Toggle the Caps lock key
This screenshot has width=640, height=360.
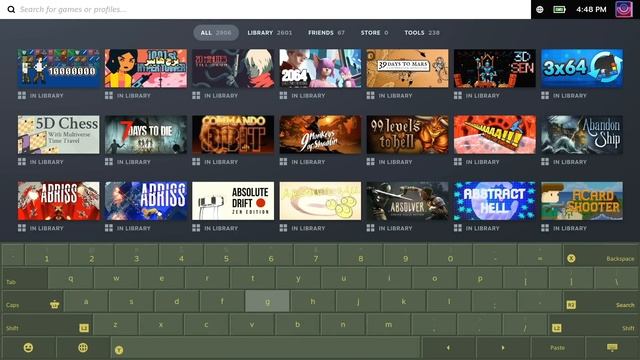point(33,302)
